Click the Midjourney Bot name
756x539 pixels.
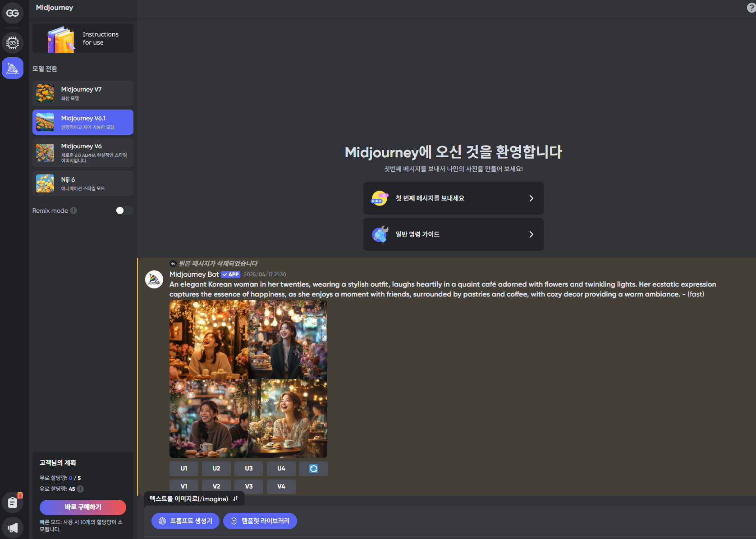coord(194,274)
